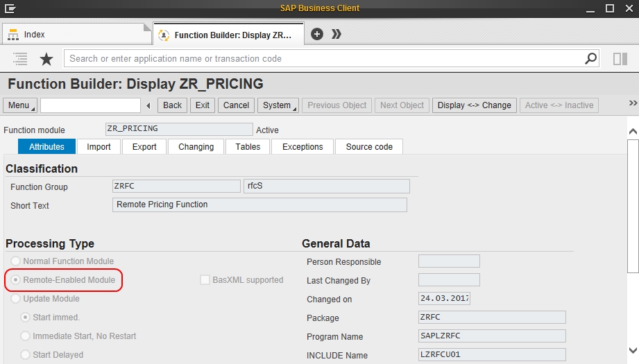Image resolution: width=639 pixels, height=364 pixels.
Task: Click the transaction command field
Action: pos(90,105)
